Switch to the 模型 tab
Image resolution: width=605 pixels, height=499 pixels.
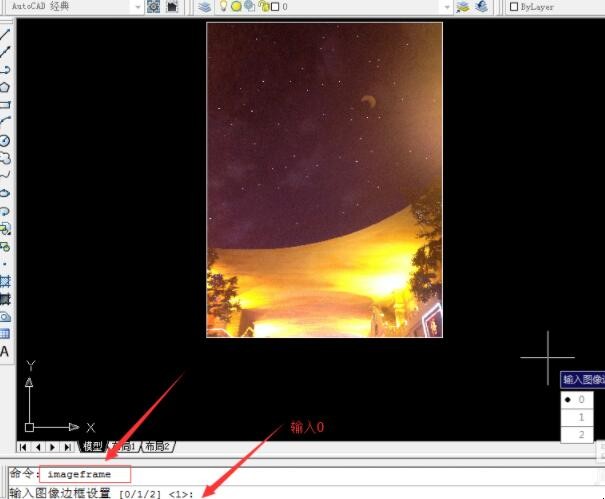[x=92, y=447]
